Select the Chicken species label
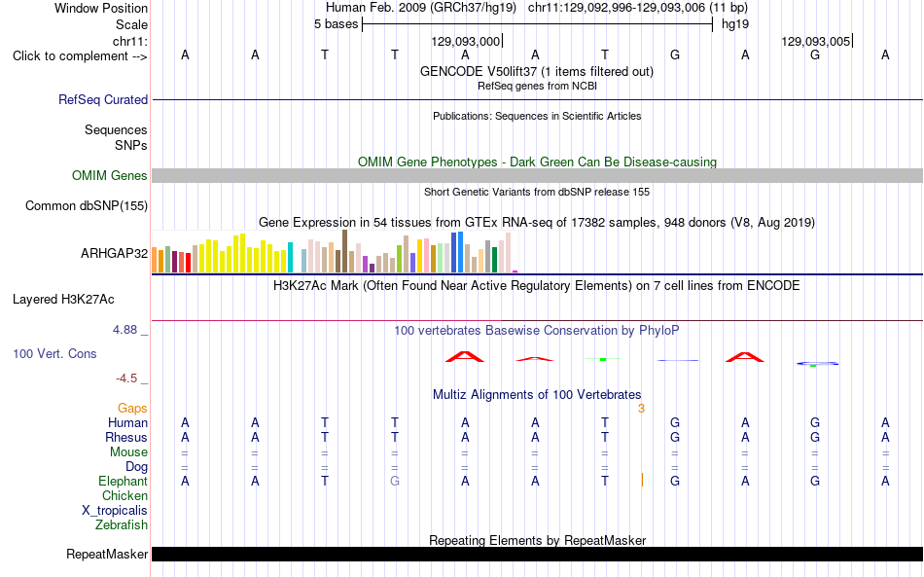The height and width of the screenshot is (577, 924). pyautogui.click(x=124, y=495)
